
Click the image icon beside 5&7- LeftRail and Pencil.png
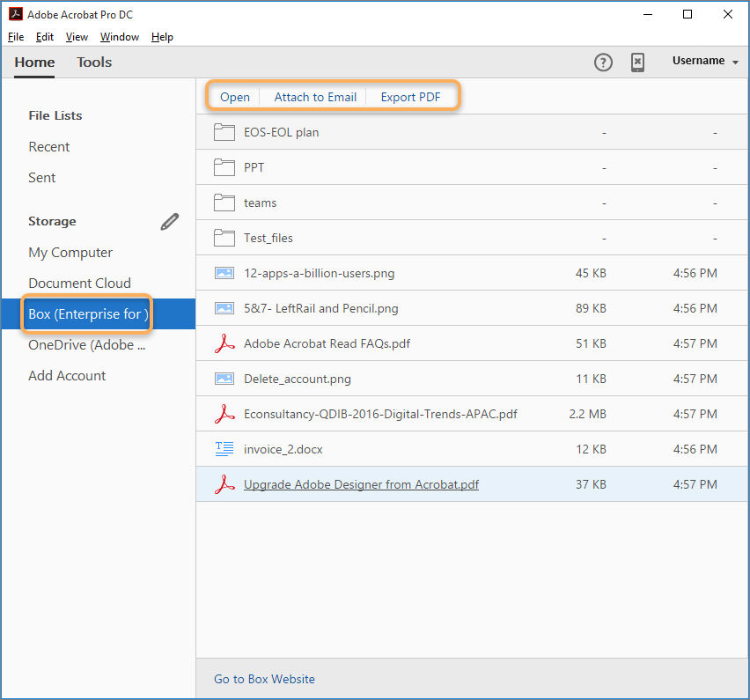[x=224, y=308]
